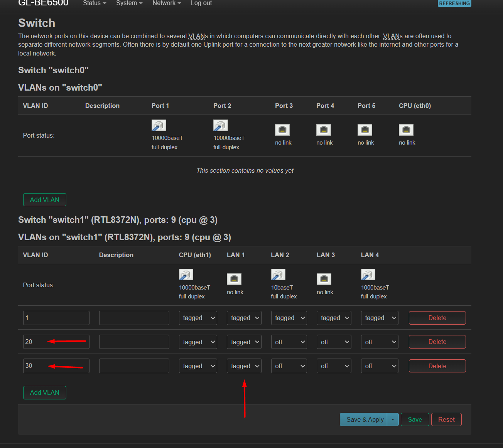The height and width of the screenshot is (448, 503).
Task: Click the '1000baseT' status under LAN 4
Action: pos(375,288)
